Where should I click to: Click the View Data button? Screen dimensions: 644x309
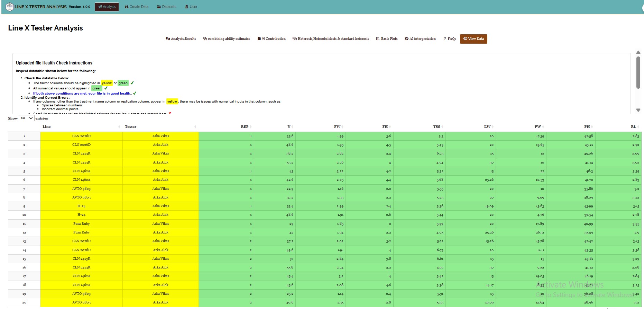coord(473,39)
